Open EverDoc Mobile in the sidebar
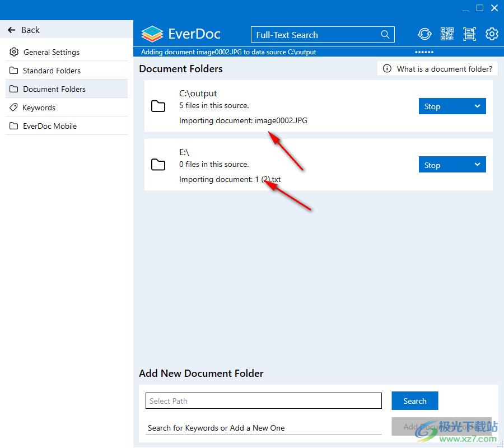504x448 pixels. [67, 126]
